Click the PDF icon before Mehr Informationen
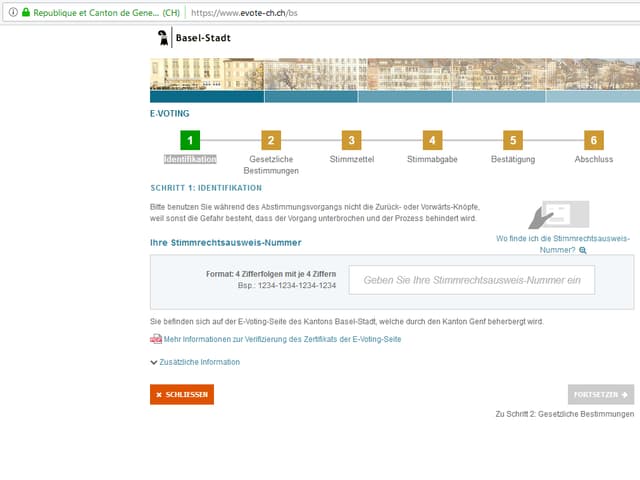This screenshot has width=640, height=480. pos(156,339)
